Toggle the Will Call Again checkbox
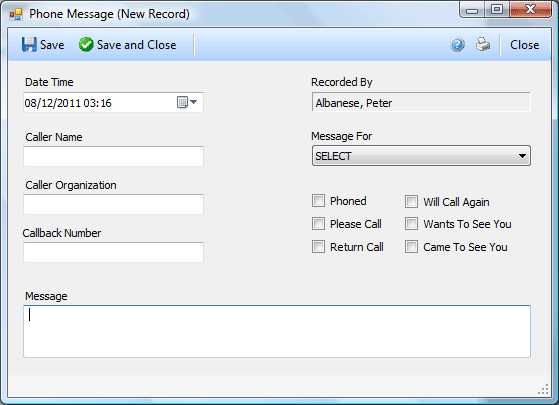Viewport: 559px width, 405px height. pos(411,201)
